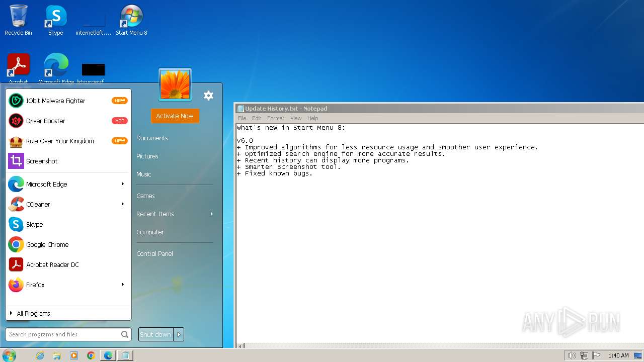Open Games link in start menu
The width and height of the screenshot is (644, 362).
pyautogui.click(x=145, y=196)
